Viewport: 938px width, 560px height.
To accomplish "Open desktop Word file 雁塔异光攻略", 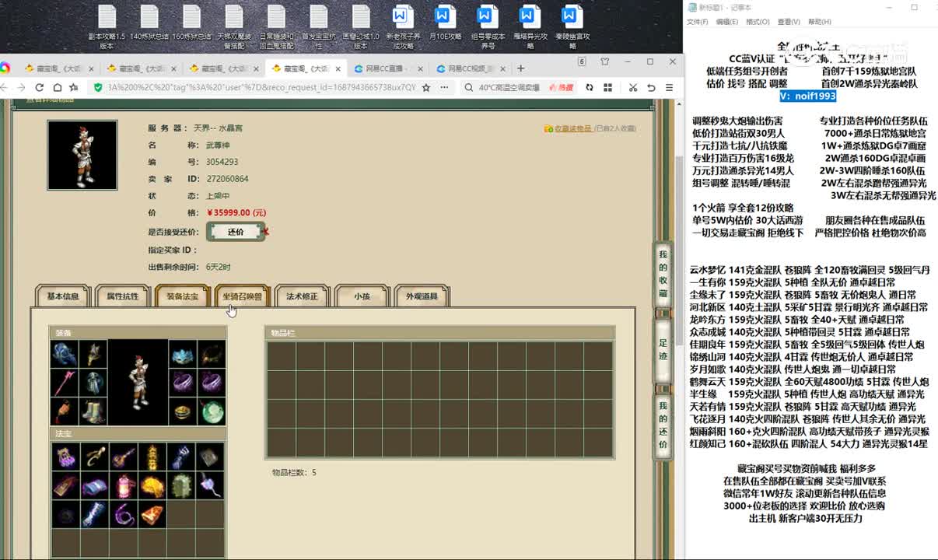I will (530, 26).
